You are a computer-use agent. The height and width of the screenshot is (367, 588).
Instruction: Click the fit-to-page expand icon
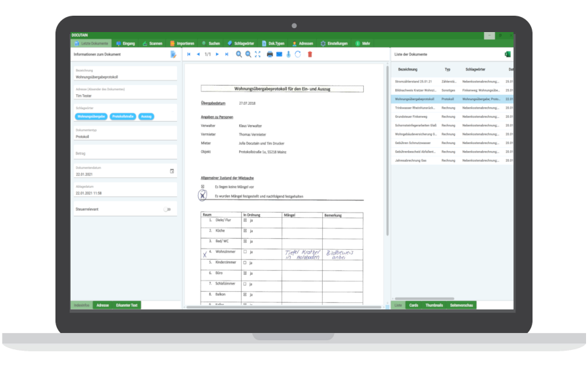pos(257,54)
